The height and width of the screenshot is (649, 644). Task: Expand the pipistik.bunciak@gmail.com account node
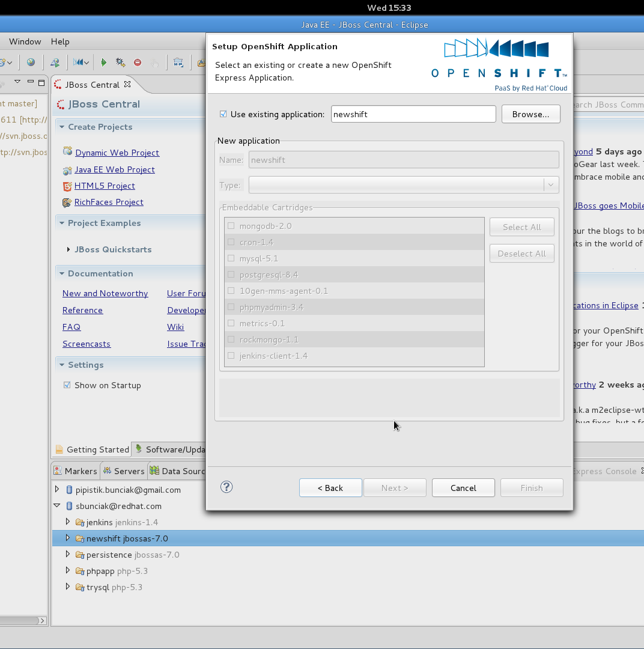57,489
